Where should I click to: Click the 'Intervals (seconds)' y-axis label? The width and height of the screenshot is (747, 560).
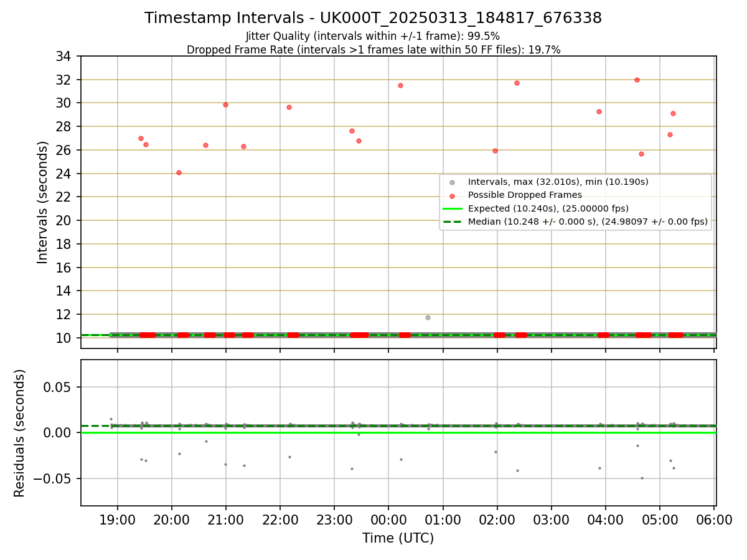coord(42,202)
